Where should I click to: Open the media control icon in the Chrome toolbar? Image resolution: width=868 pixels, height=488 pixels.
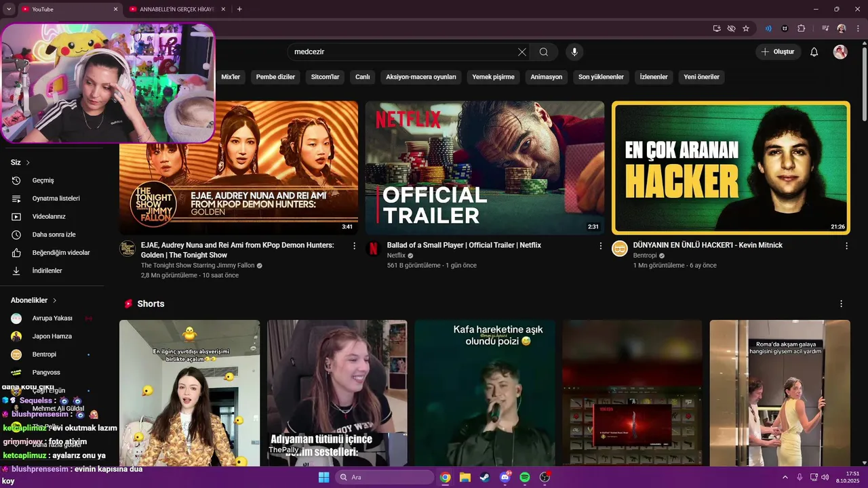[x=825, y=28]
